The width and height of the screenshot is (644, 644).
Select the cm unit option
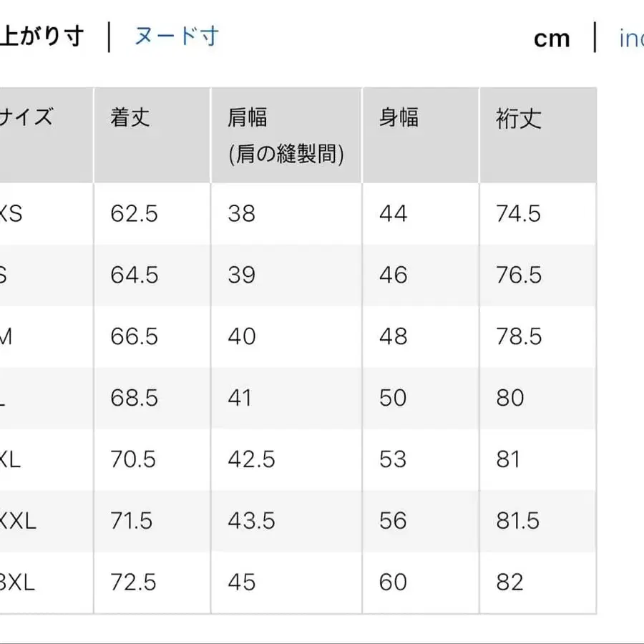(x=551, y=38)
